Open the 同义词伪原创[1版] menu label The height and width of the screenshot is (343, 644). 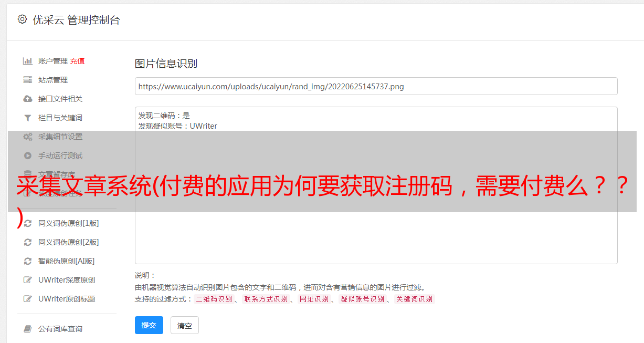pyautogui.click(x=69, y=223)
